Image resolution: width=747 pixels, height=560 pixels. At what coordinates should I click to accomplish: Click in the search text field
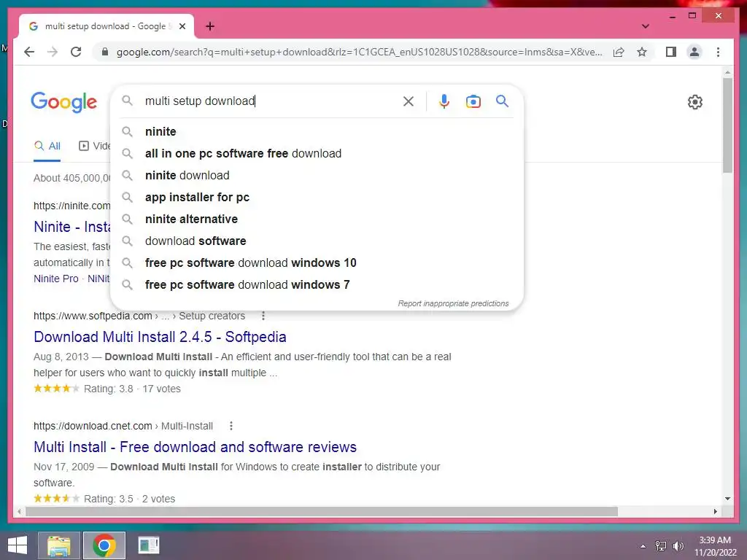271,101
